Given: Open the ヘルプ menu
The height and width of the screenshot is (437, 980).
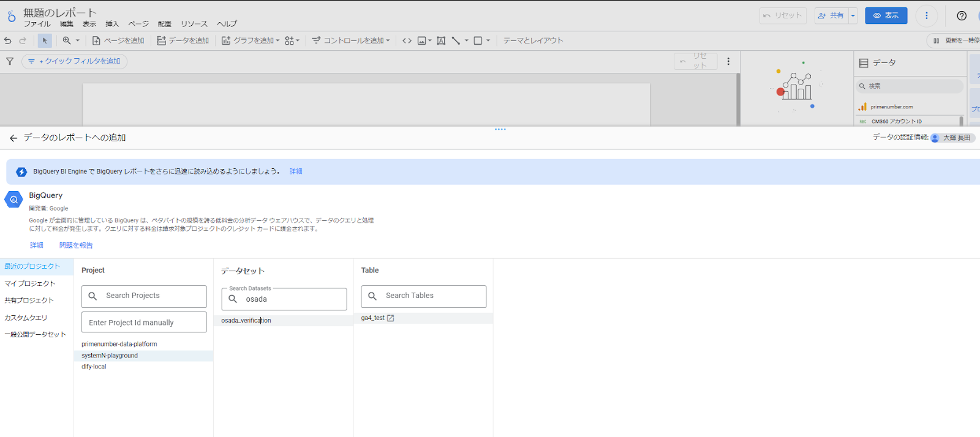Looking at the screenshot, I should point(227,24).
